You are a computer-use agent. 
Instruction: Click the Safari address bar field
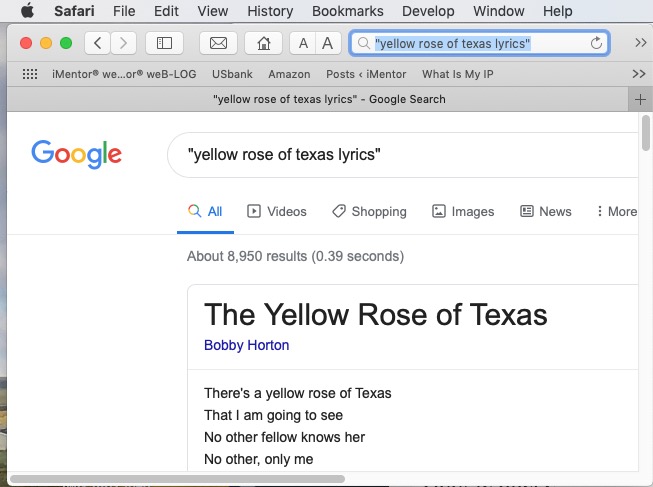(480, 43)
